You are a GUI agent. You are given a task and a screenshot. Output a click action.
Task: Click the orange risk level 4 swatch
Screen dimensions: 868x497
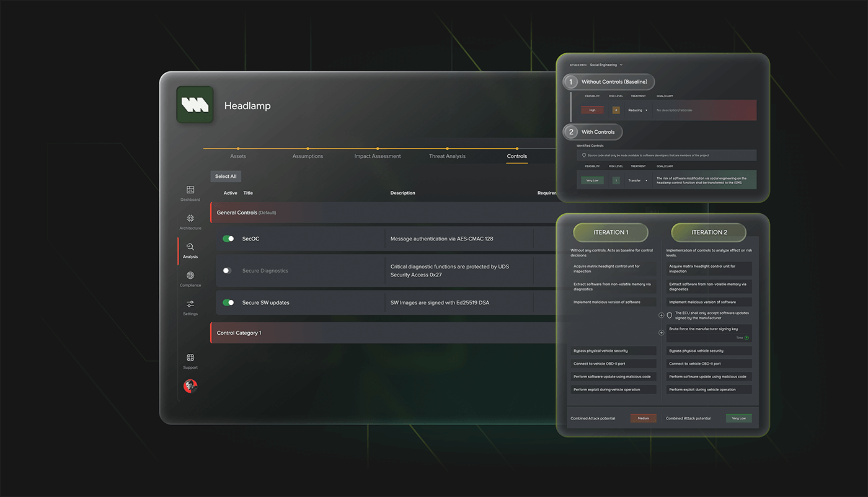[x=616, y=110]
